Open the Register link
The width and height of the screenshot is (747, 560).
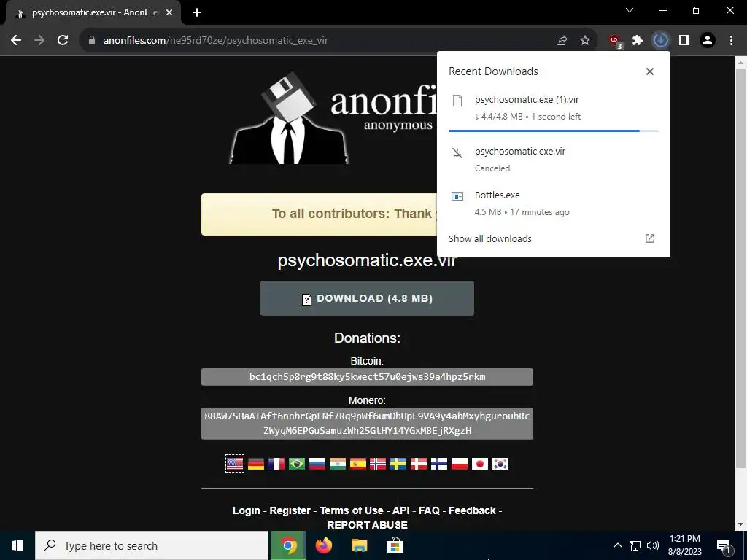(x=290, y=510)
